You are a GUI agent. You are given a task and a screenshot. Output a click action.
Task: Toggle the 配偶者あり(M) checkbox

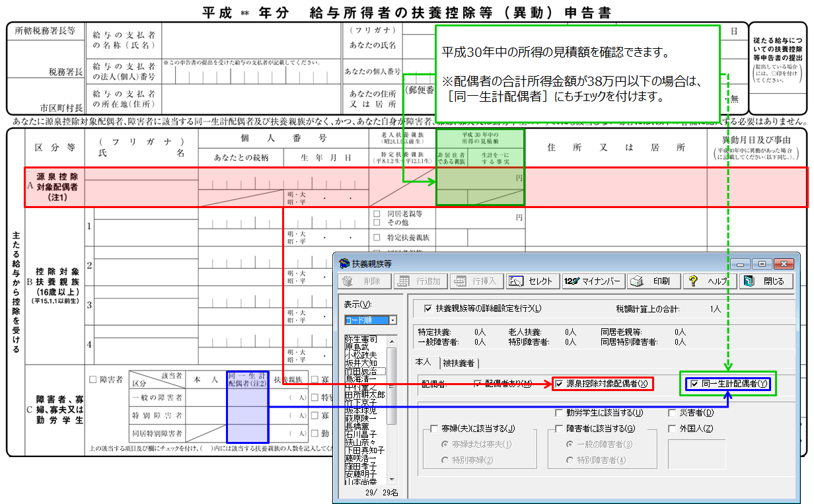503,384
